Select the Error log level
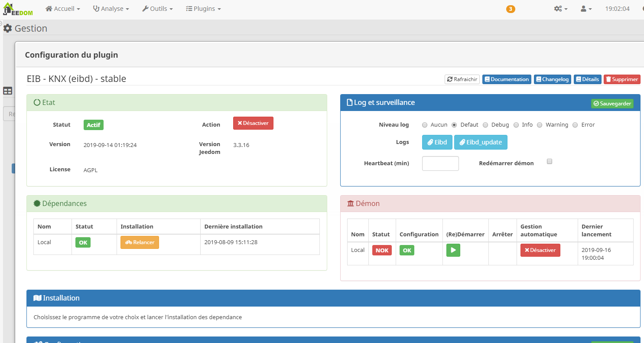 coord(575,125)
